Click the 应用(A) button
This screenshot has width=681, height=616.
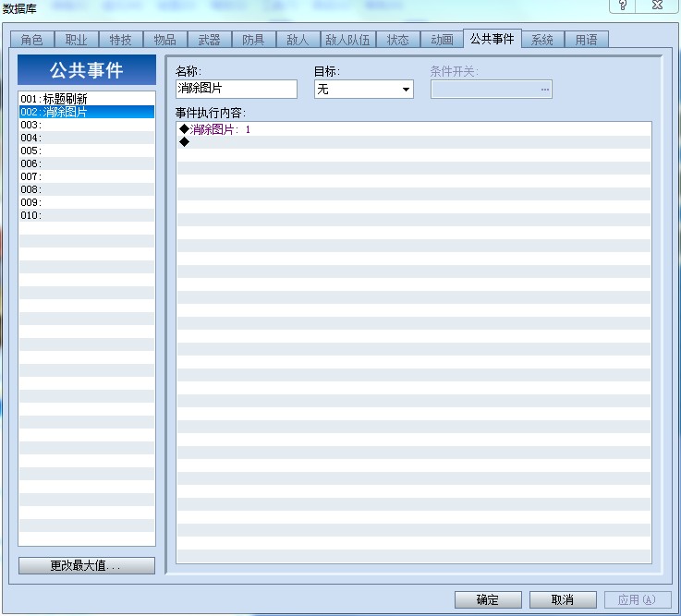coord(638,599)
